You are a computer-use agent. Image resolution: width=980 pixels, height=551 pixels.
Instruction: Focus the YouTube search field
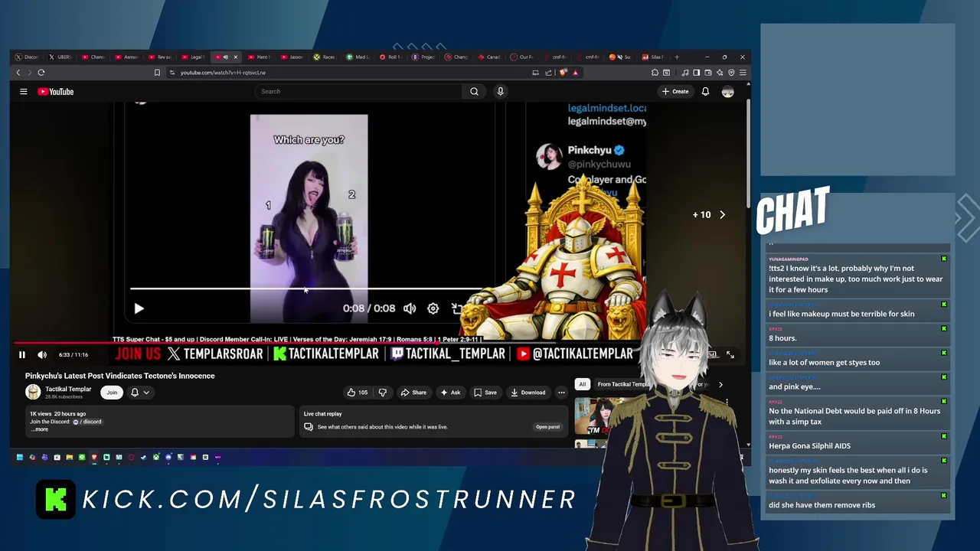[x=360, y=91]
